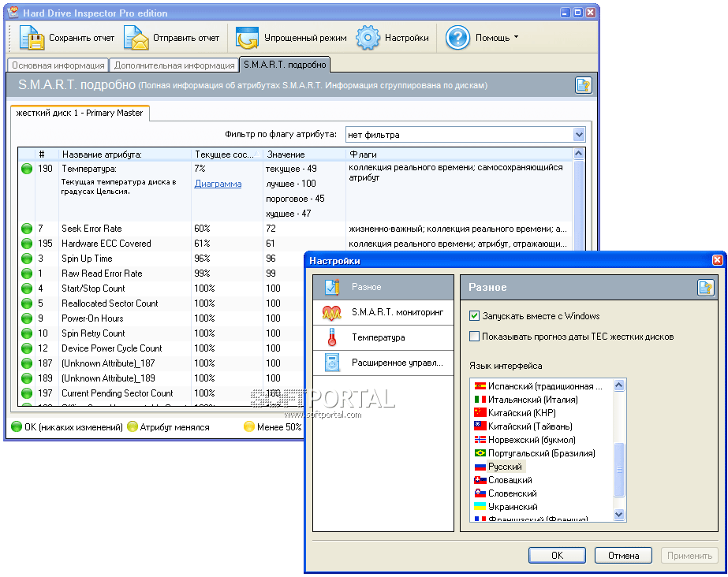The image size is (728, 577).
Task: Sort by Название атрибута column header
Action: pyautogui.click(x=125, y=154)
